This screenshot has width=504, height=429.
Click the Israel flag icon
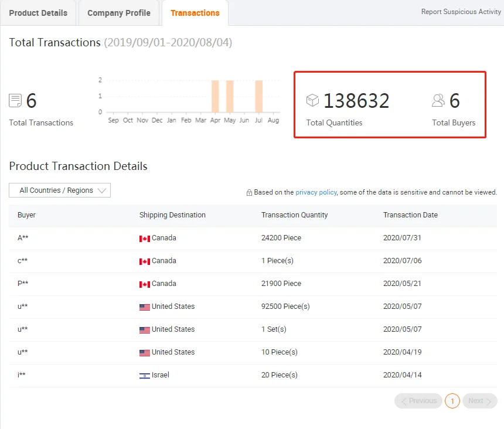pos(145,375)
